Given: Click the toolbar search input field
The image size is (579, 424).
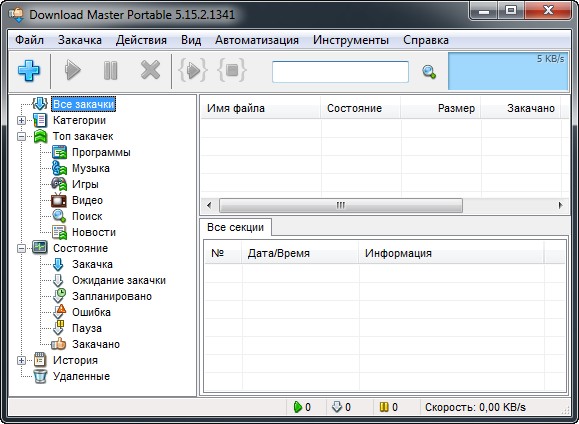Looking at the screenshot, I should 340,72.
